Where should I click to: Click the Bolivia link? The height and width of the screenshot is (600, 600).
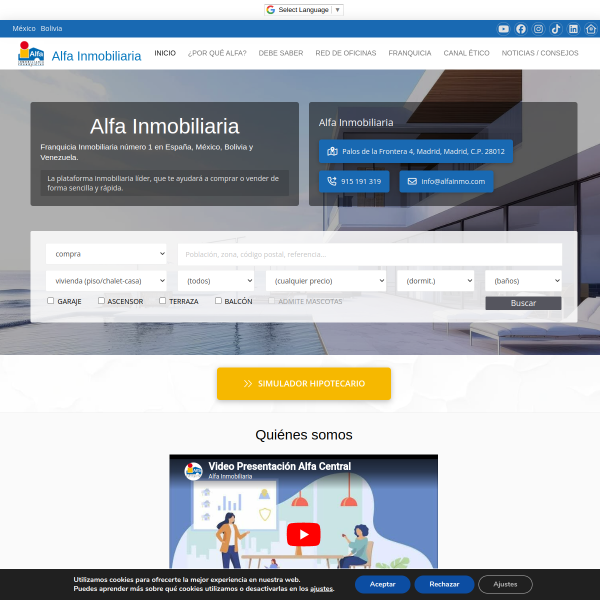click(51, 29)
